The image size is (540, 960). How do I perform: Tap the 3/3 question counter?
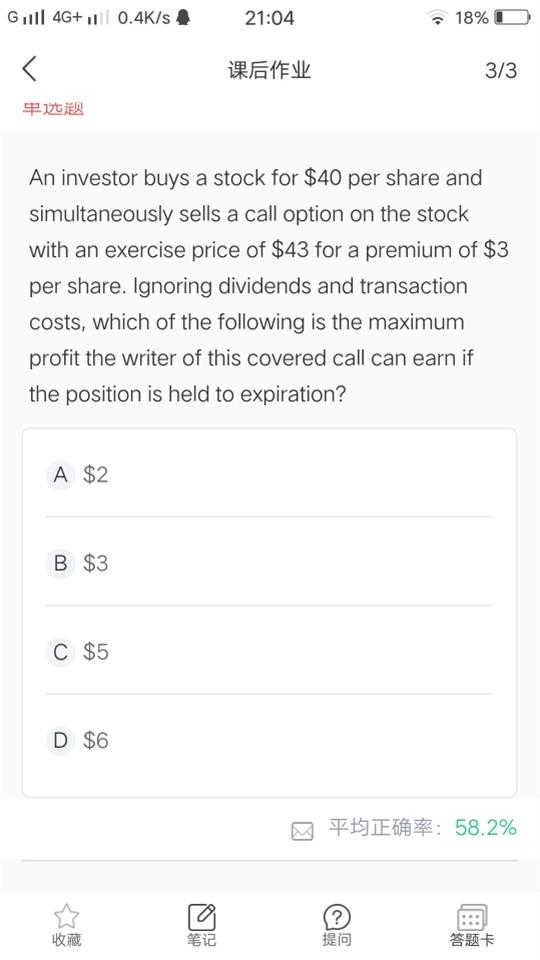pos(501,70)
